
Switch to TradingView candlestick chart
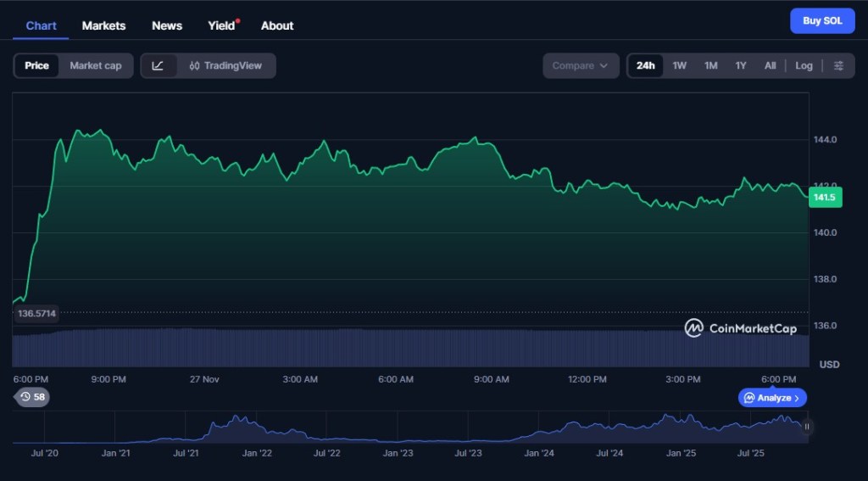225,66
